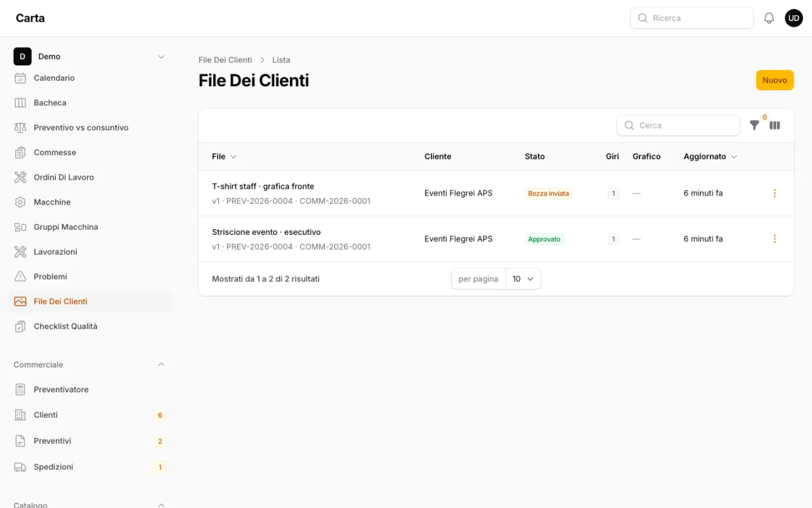Go to Clienti in the sidebar
The width and height of the screenshot is (812, 508).
tap(89, 415)
